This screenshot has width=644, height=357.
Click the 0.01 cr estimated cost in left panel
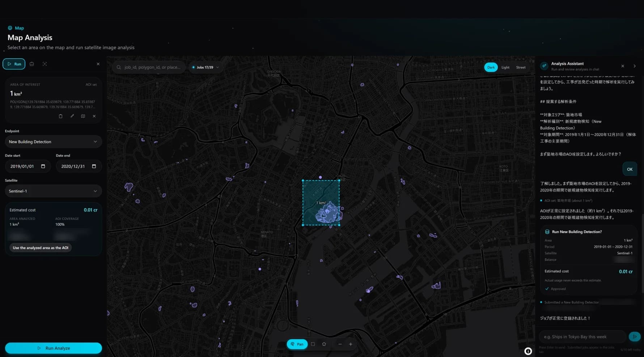(x=90, y=210)
